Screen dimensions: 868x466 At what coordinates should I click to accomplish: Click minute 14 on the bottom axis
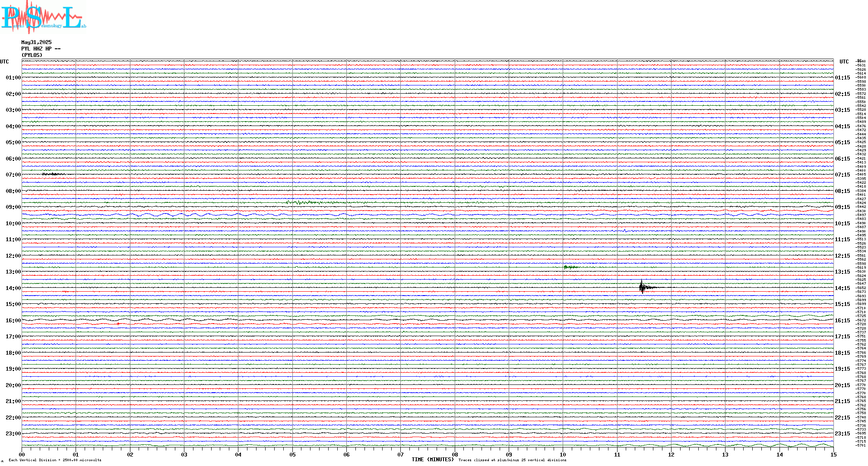(779, 454)
